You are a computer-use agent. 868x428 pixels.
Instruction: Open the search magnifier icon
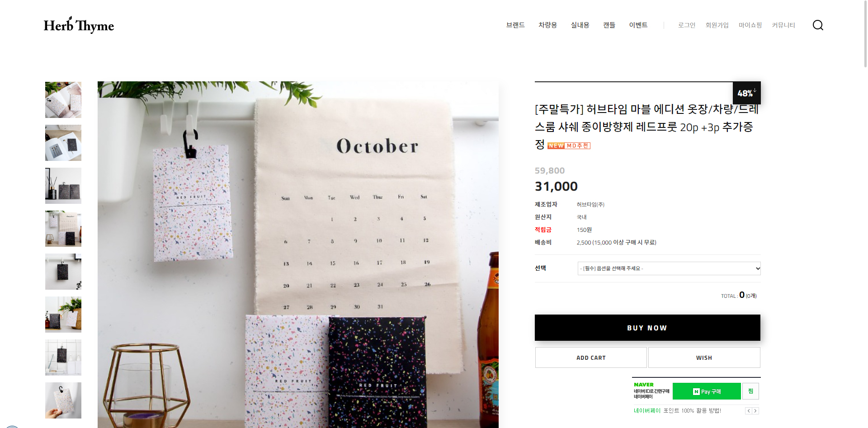point(818,25)
